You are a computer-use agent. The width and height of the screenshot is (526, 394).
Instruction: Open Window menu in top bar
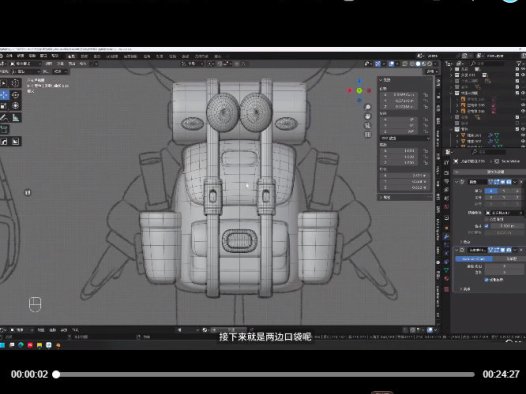[44, 56]
